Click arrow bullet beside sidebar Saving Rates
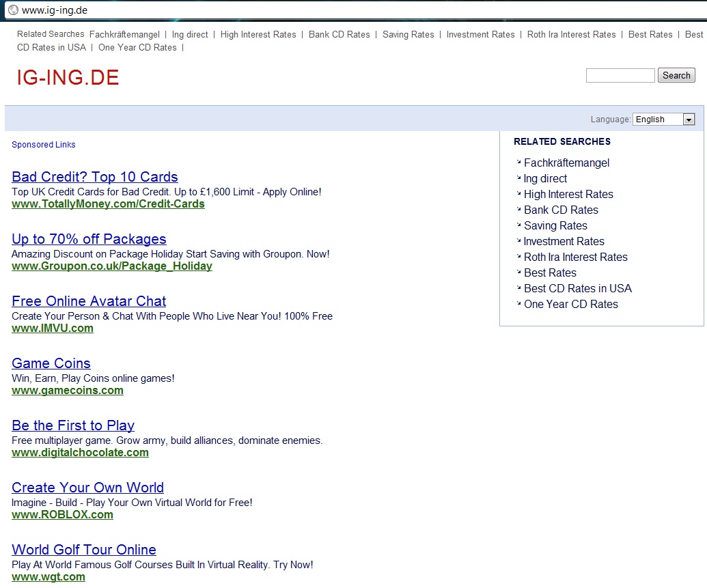Image resolution: width=707 pixels, height=588 pixels. (x=519, y=225)
